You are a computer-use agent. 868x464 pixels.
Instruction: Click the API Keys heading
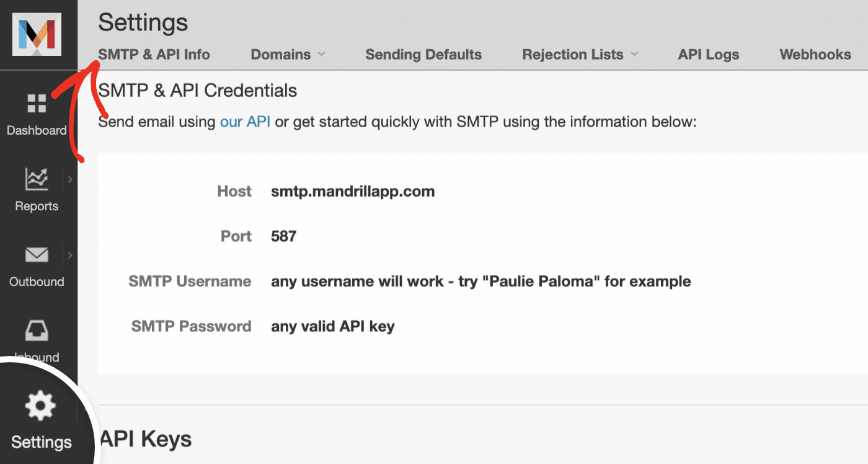coord(145,439)
